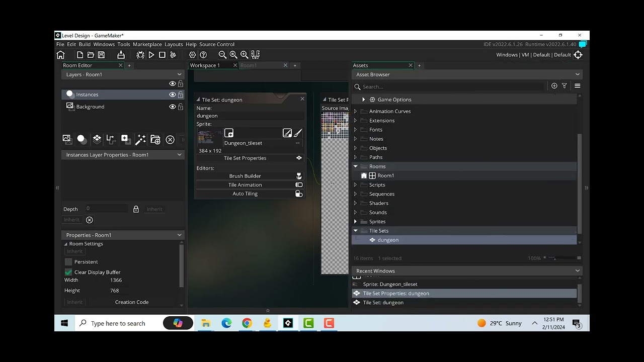Viewport: 644px width, 362px height.
Task: Create new instance layer icon
Action: coord(82,139)
